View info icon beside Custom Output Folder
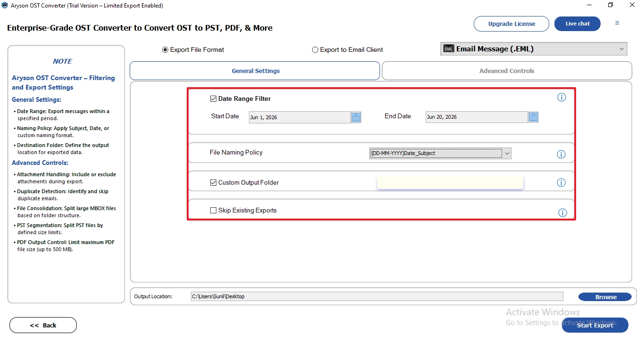 [561, 182]
